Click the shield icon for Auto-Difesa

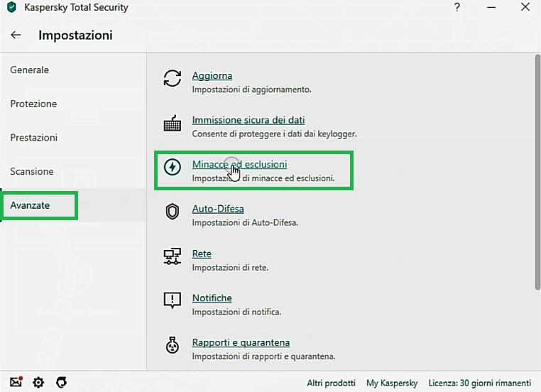point(172,212)
